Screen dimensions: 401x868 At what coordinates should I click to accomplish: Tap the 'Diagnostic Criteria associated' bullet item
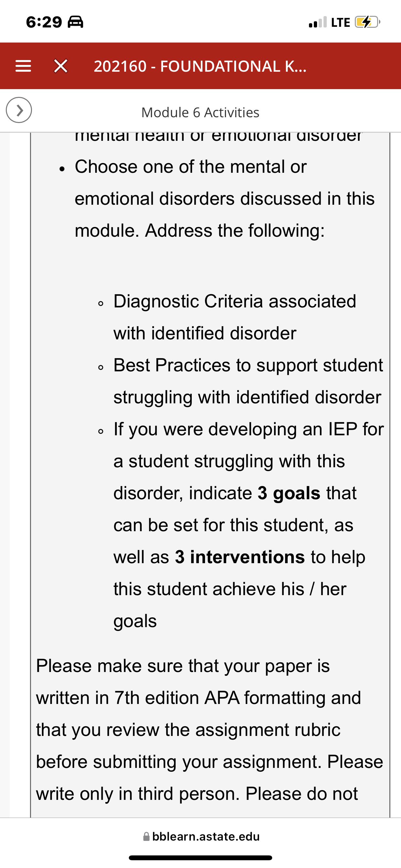point(235,317)
